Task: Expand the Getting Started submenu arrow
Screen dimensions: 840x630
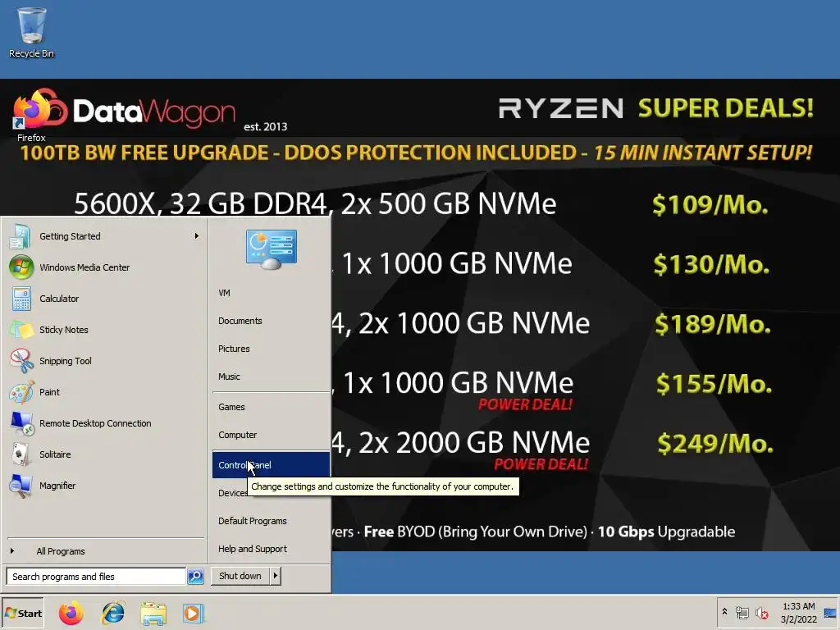Action: pos(197,235)
